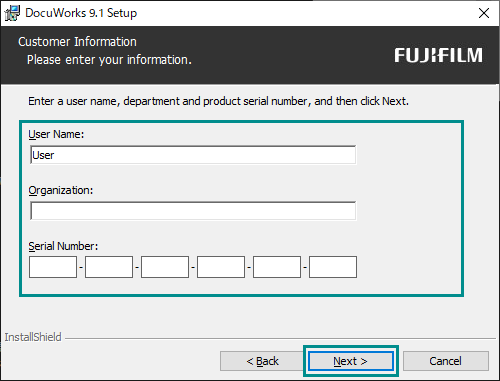The height and width of the screenshot is (381, 500).
Task: Cancel the DocuWorks installation
Action: (446, 361)
